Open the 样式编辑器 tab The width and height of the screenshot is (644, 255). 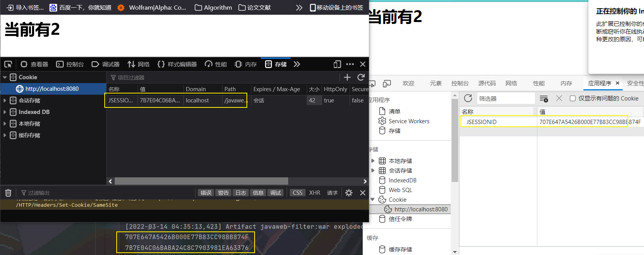pyautogui.click(x=177, y=64)
